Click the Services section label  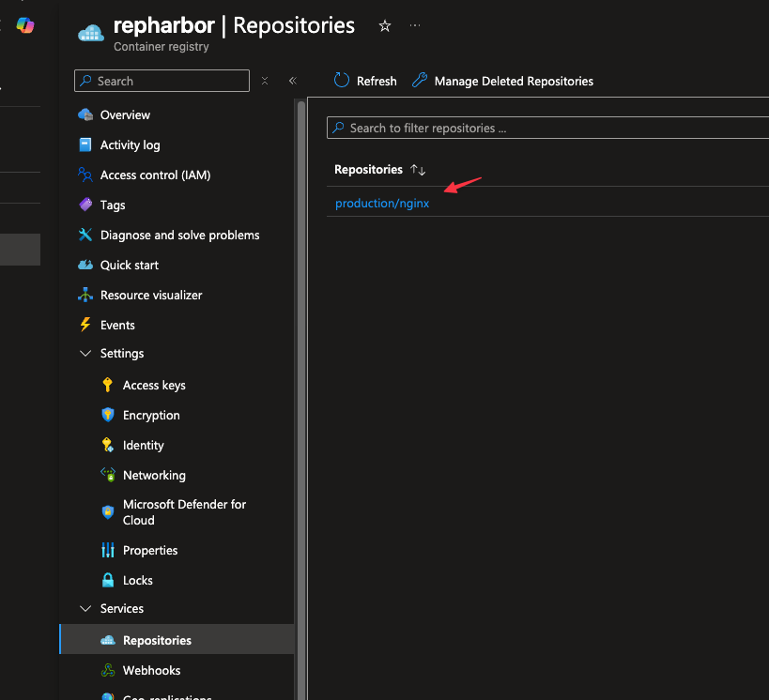(x=122, y=608)
